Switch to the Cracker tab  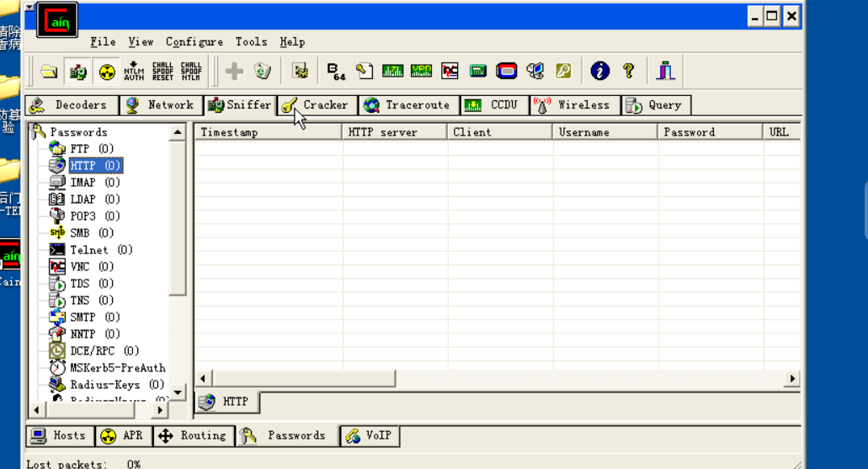tap(317, 105)
